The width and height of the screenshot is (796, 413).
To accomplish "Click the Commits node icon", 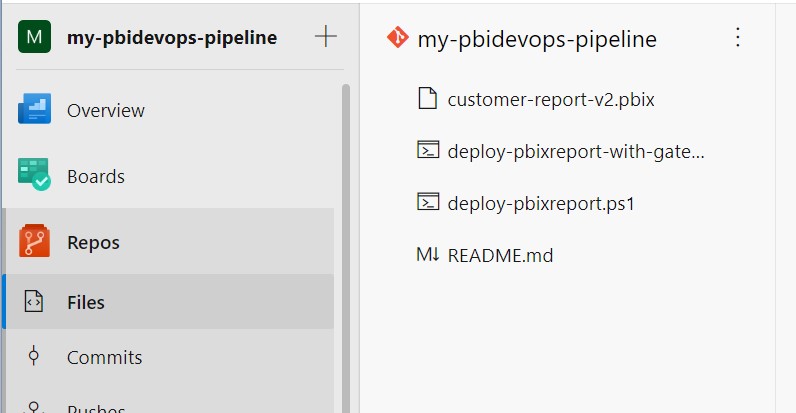I will click(x=34, y=356).
